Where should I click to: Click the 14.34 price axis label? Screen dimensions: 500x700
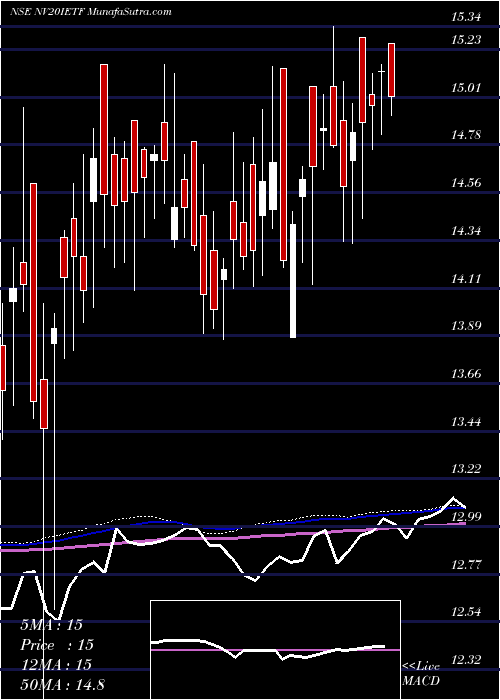(x=466, y=231)
